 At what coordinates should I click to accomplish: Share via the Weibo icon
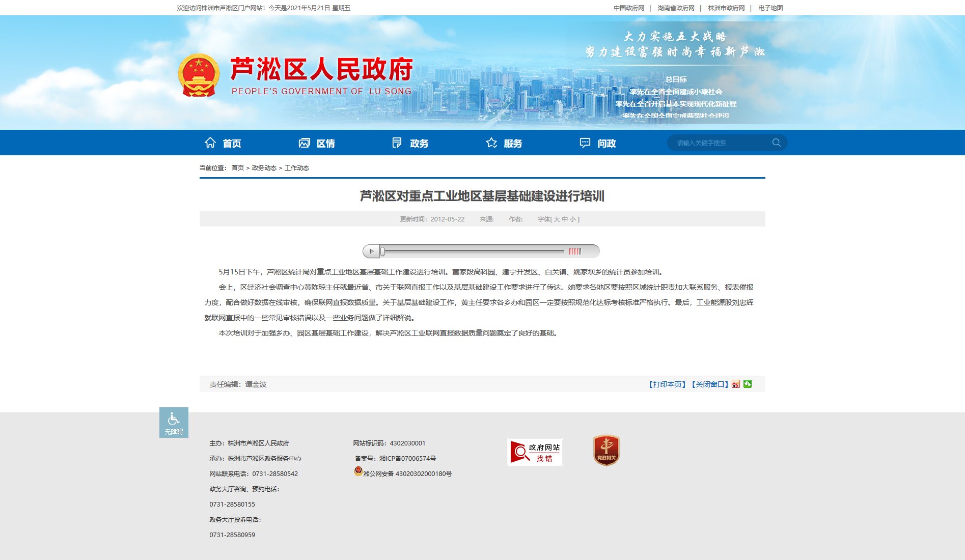coord(736,384)
